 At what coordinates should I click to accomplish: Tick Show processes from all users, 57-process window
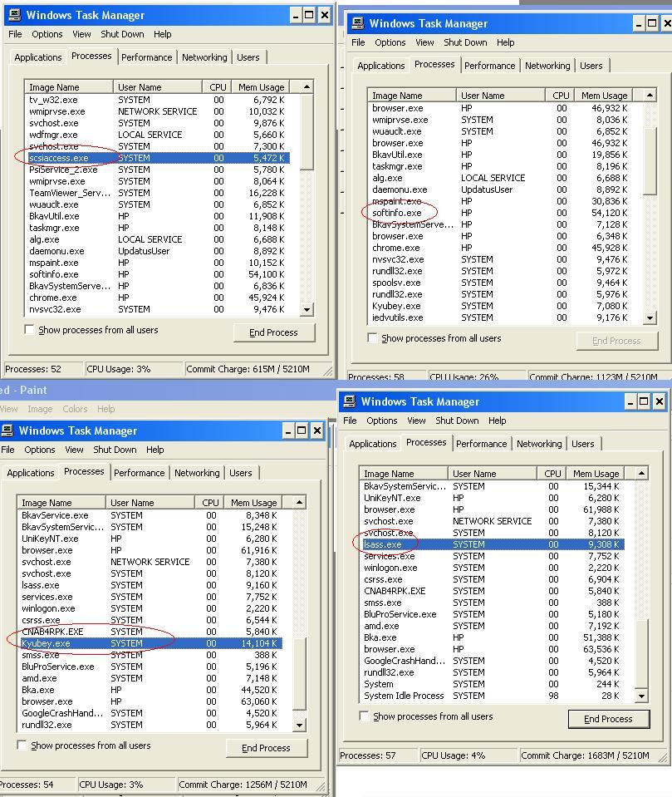coord(364,716)
